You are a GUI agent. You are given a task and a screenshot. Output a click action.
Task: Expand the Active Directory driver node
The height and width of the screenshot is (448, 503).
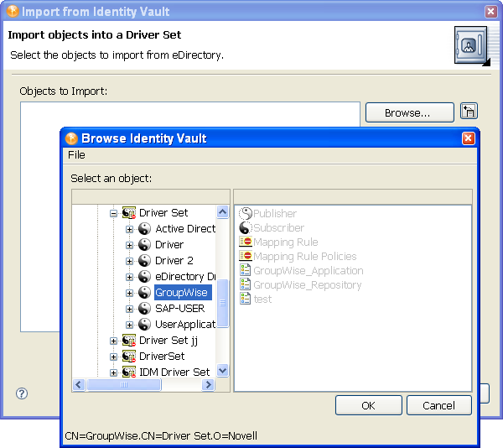click(x=129, y=229)
